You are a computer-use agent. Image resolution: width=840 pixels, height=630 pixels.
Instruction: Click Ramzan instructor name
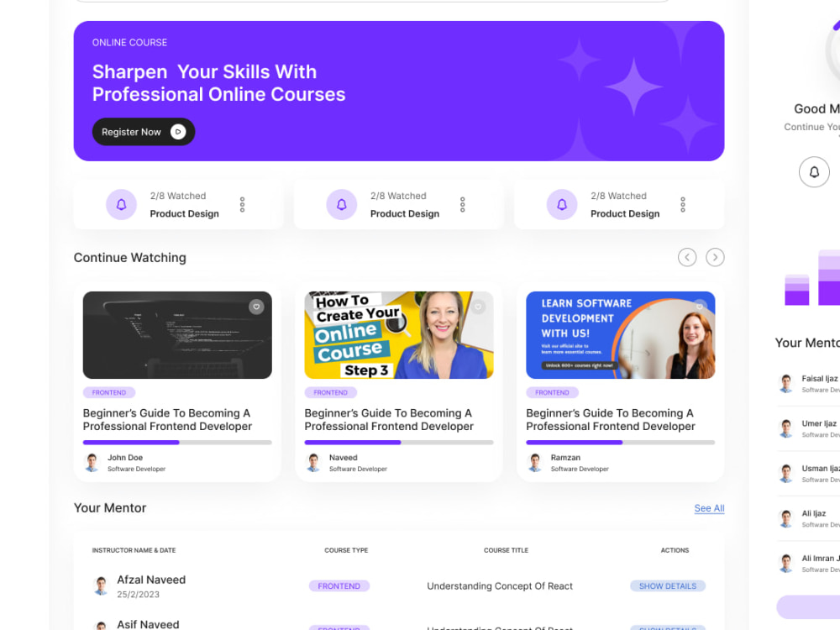point(565,458)
